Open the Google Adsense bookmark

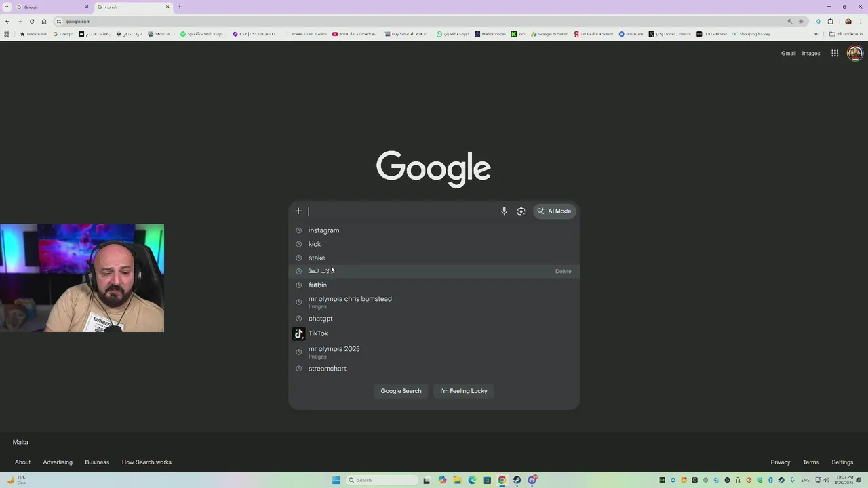tap(549, 34)
